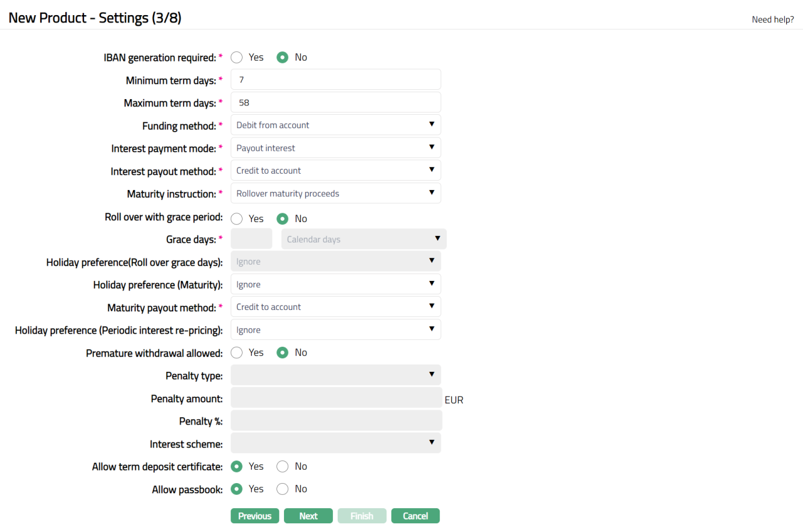Viewport: 803px width, 532px height.
Task: Open the Interest payout method dropdown
Action: (335, 171)
